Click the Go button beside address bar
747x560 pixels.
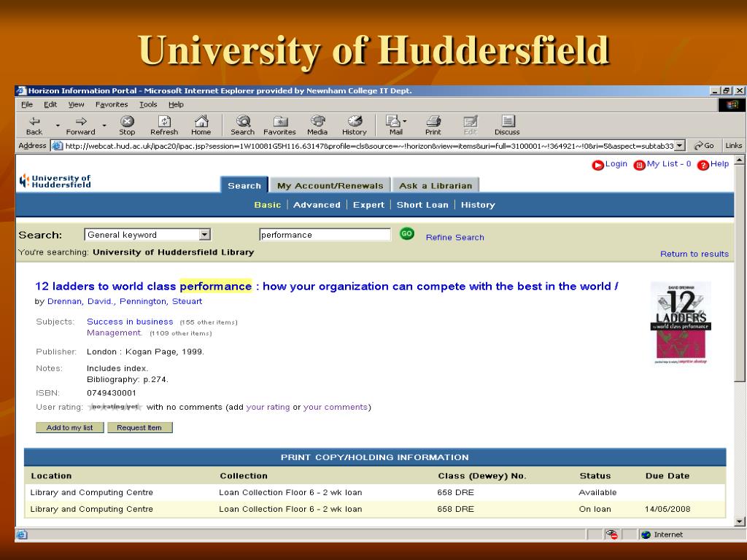point(704,146)
